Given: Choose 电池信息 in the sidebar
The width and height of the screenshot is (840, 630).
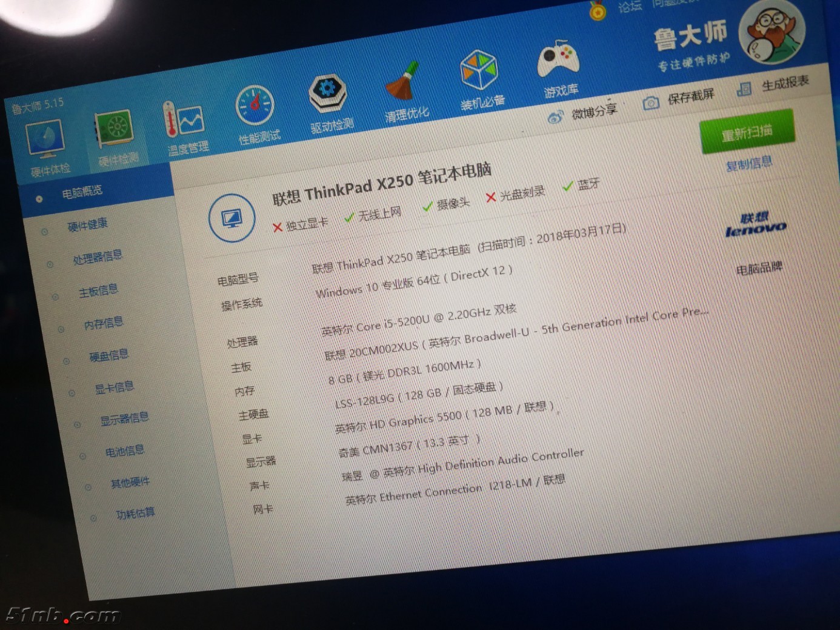Looking at the screenshot, I should click(x=124, y=451).
